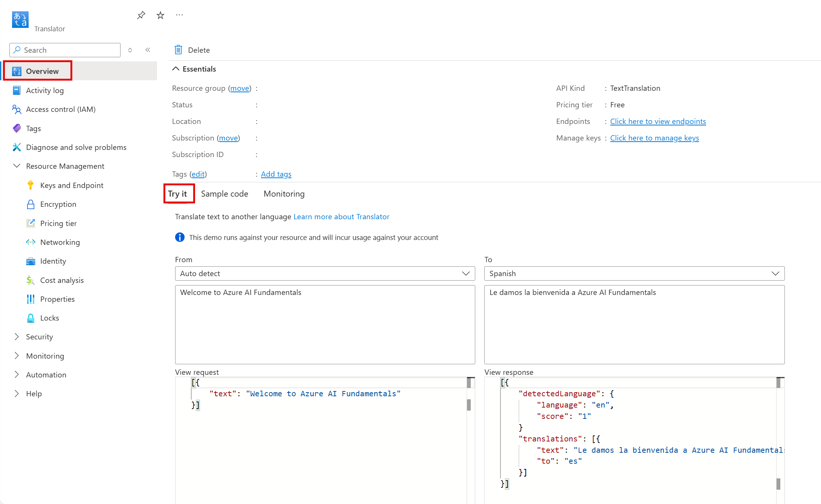Click here to manage keys link
Image resolution: width=821 pixels, height=504 pixels.
pos(655,138)
